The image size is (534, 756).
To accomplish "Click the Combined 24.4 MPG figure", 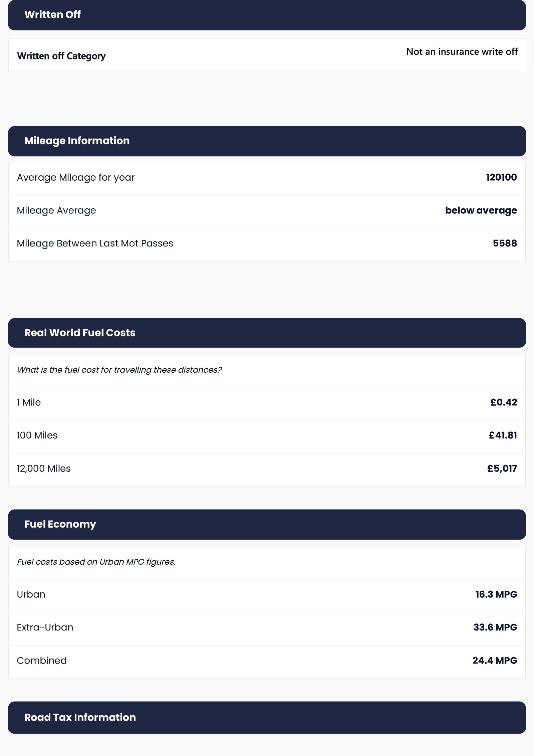I will [x=495, y=660].
